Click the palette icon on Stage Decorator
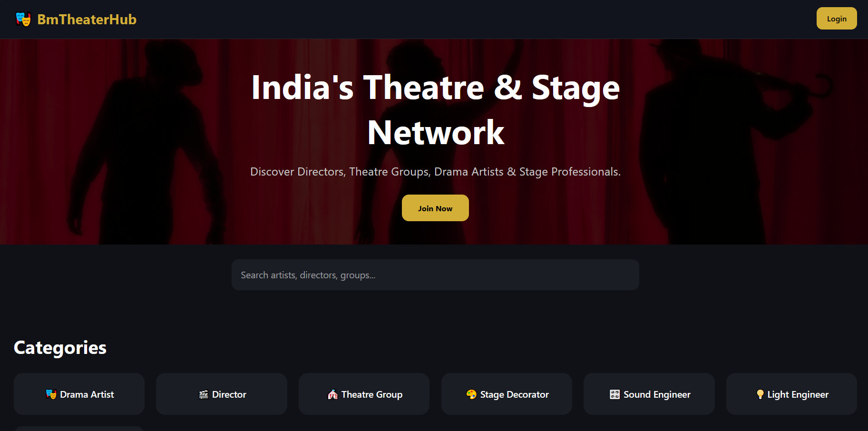 point(471,394)
